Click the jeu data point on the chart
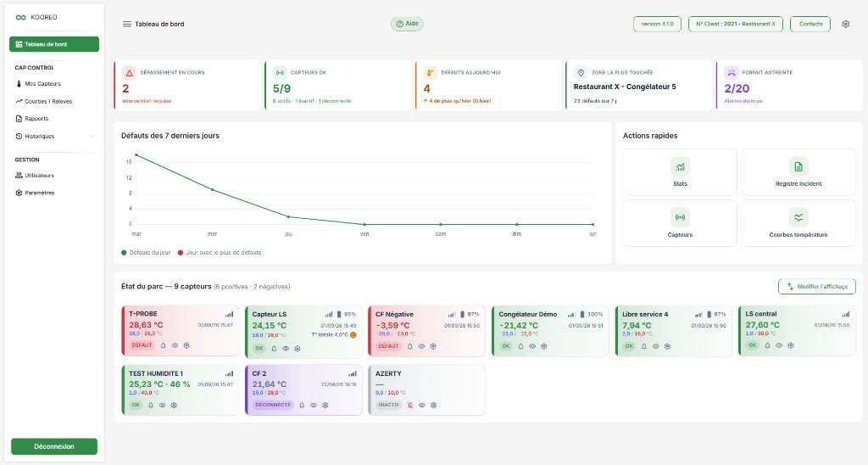 (288, 216)
